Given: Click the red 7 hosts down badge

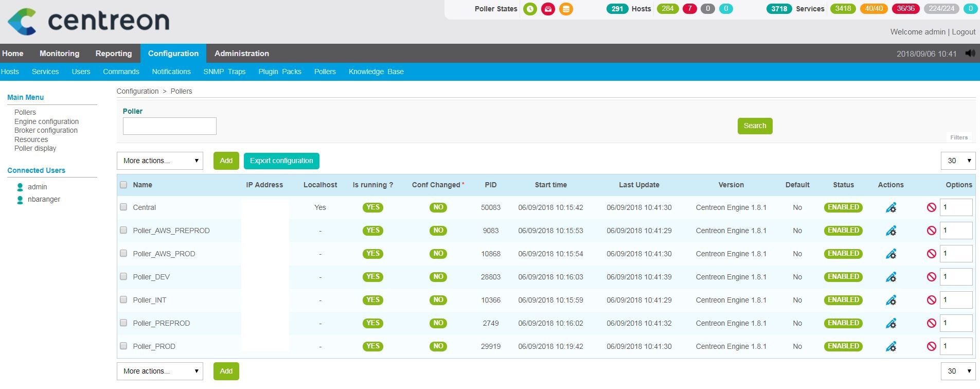Looking at the screenshot, I should (690, 9).
